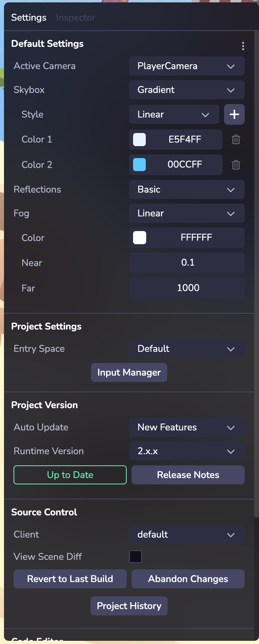
Task: Select the Settings tab
Action: (28, 17)
